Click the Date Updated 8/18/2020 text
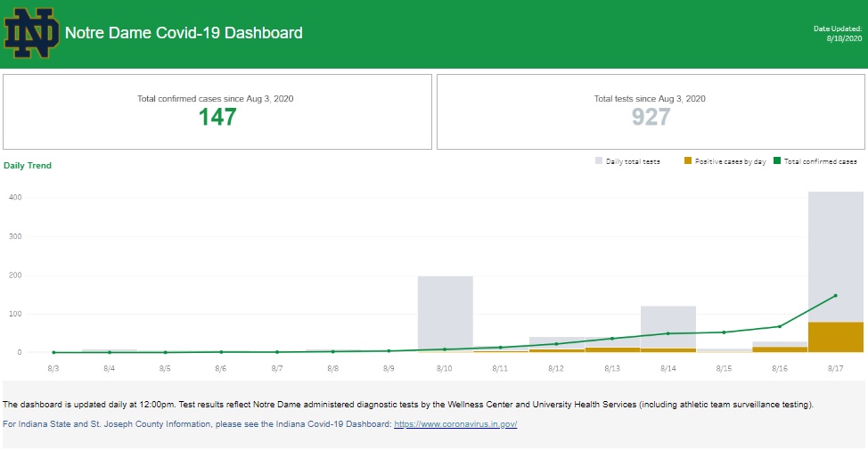The image size is (868, 451). coord(838,33)
